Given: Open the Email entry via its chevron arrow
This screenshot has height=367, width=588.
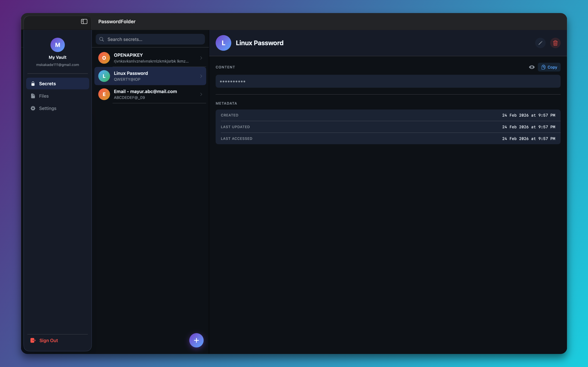Looking at the screenshot, I should (201, 94).
